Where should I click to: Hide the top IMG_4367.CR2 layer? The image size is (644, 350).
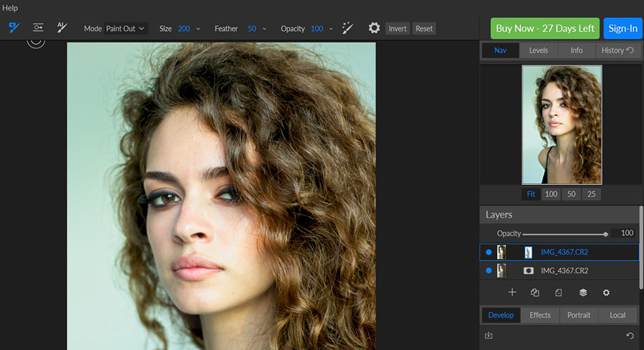click(x=488, y=252)
